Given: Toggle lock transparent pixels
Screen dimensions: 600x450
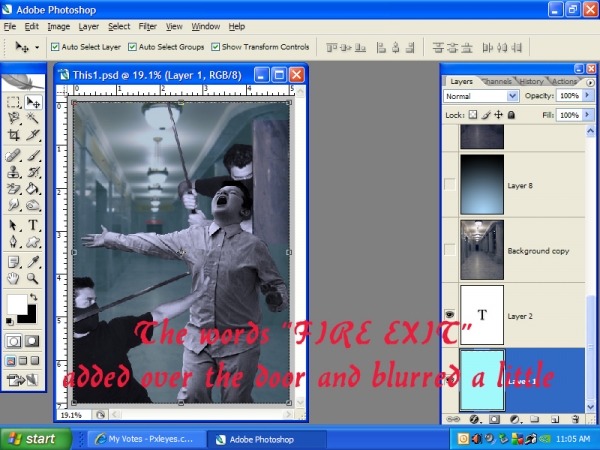Looking at the screenshot, I should tap(473, 114).
